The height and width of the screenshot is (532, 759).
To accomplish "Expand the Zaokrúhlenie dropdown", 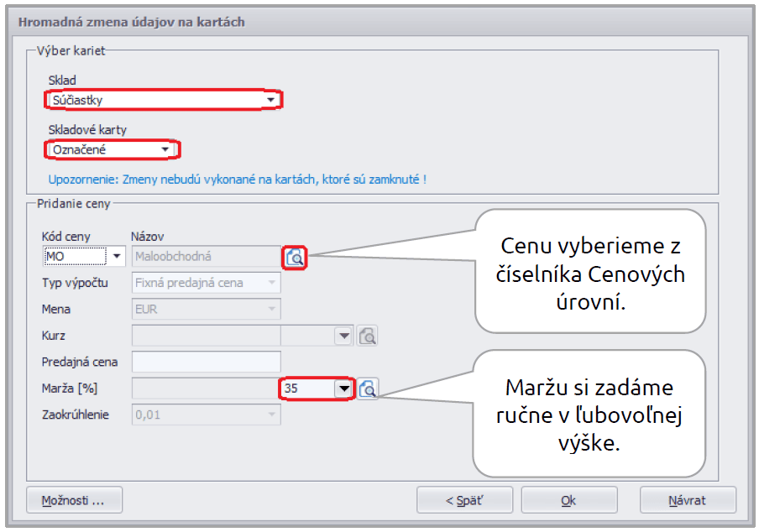I will (271, 415).
